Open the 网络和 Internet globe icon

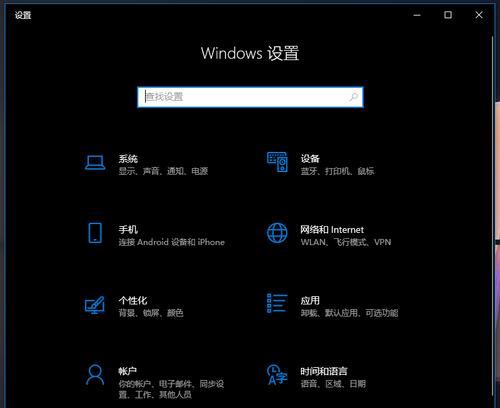coord(277,233)
